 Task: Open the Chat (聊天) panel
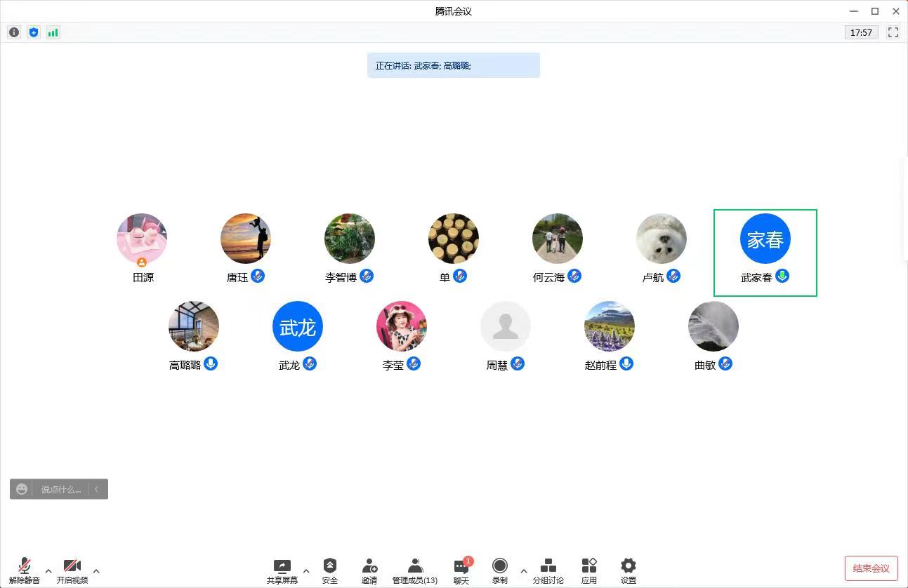pyautogui.click(x=461, y=570)
